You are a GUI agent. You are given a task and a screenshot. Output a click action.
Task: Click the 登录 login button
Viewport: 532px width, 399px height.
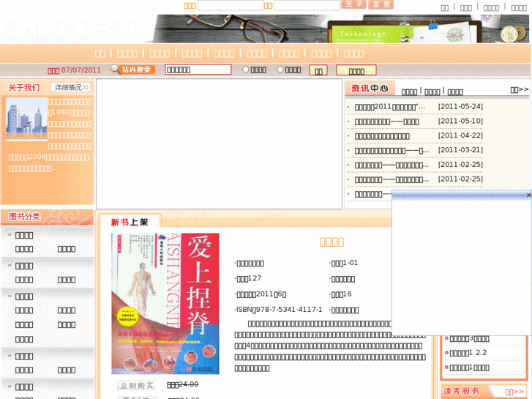point(353,4)
